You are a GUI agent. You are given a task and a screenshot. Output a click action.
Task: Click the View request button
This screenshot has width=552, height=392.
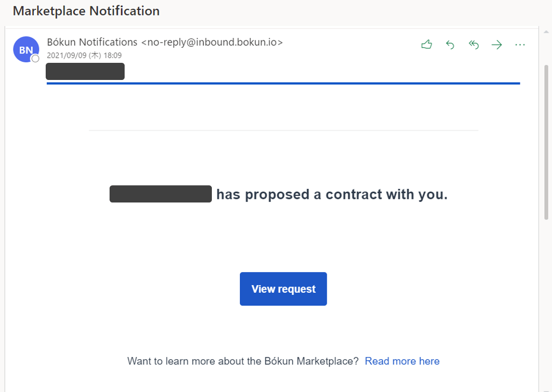(283, 289)
